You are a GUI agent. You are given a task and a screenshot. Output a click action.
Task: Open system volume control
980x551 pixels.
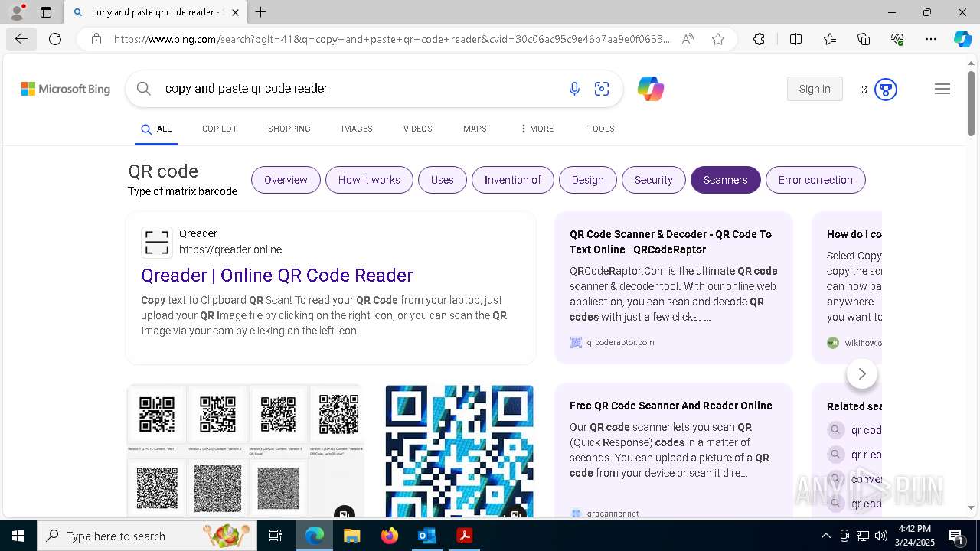coord(881,536)
